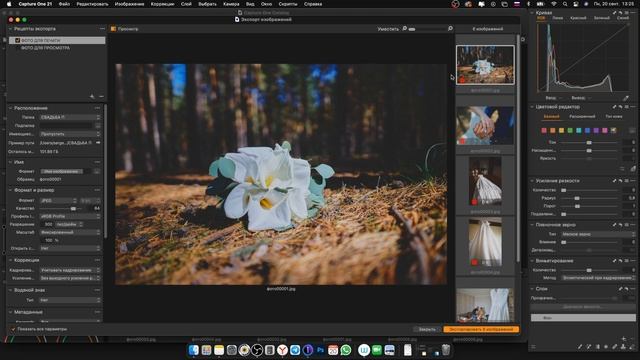Select the green swatch in Color Editor

coord(570,131)
